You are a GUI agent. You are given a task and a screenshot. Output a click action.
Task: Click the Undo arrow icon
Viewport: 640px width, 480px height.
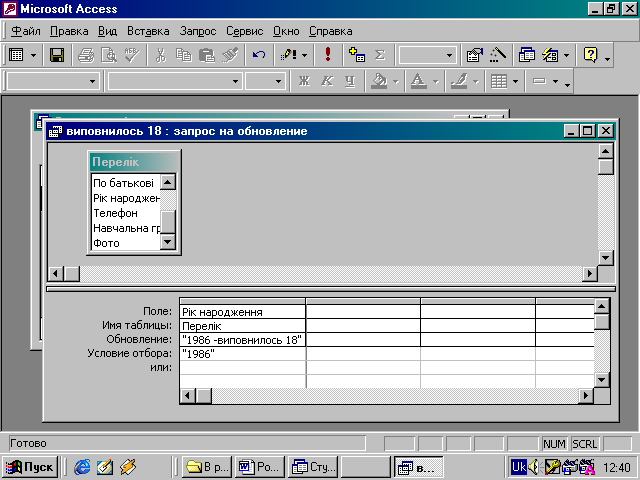[259, 55]
